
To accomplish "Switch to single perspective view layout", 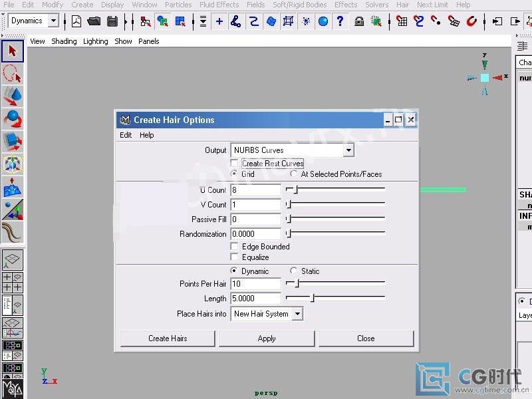I will pos(13,259).
